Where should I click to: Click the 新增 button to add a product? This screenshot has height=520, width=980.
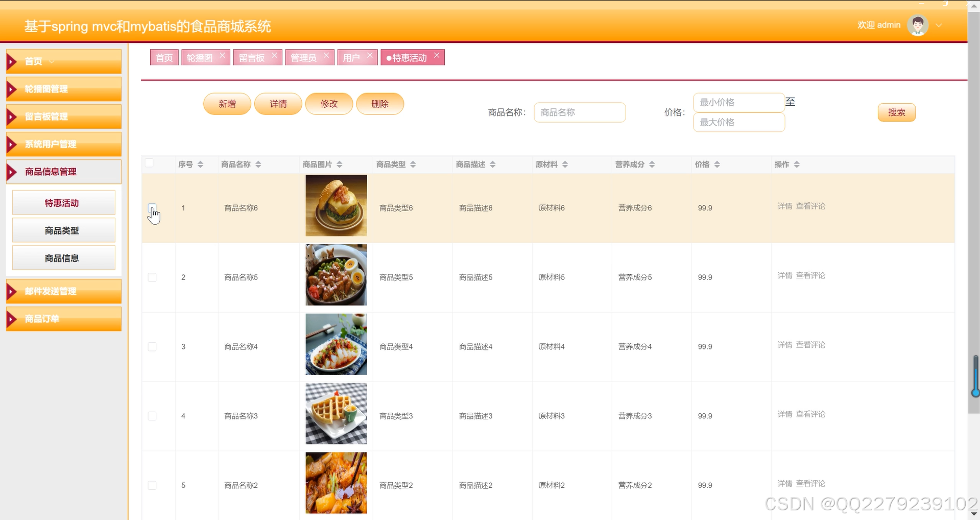pos(227,104)
